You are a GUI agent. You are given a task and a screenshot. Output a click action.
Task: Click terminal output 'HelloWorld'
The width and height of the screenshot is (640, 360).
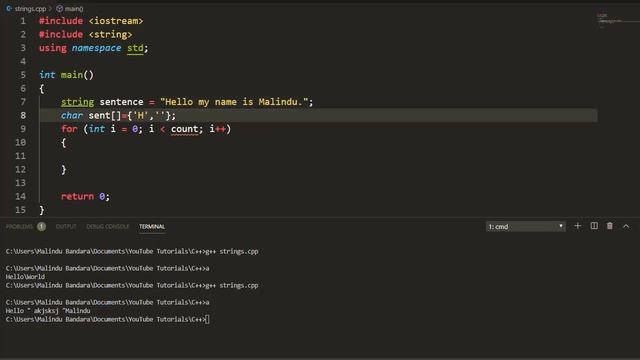(25, 277)
